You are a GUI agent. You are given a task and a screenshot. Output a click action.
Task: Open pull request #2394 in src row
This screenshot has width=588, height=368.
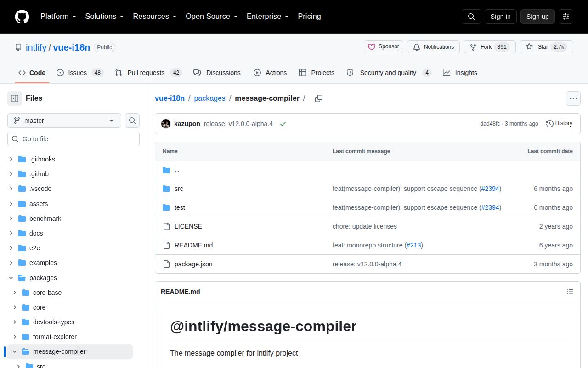tap(491, 189)
